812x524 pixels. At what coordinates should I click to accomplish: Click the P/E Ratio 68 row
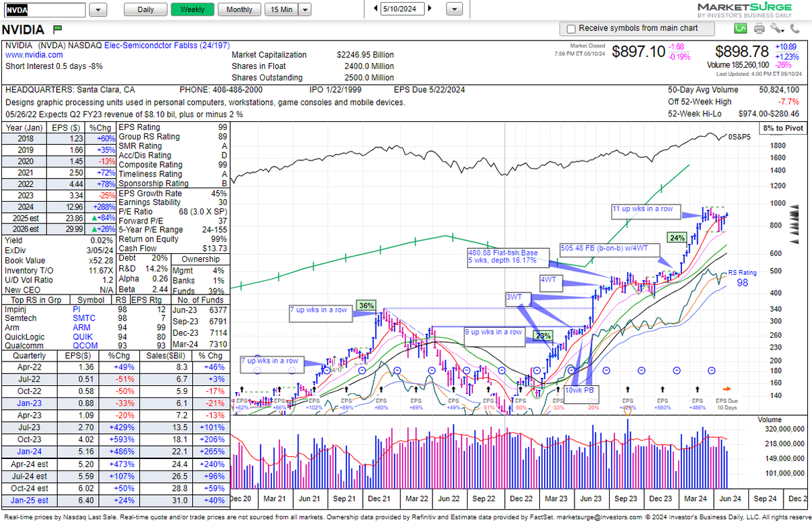(x=173, y=211)
